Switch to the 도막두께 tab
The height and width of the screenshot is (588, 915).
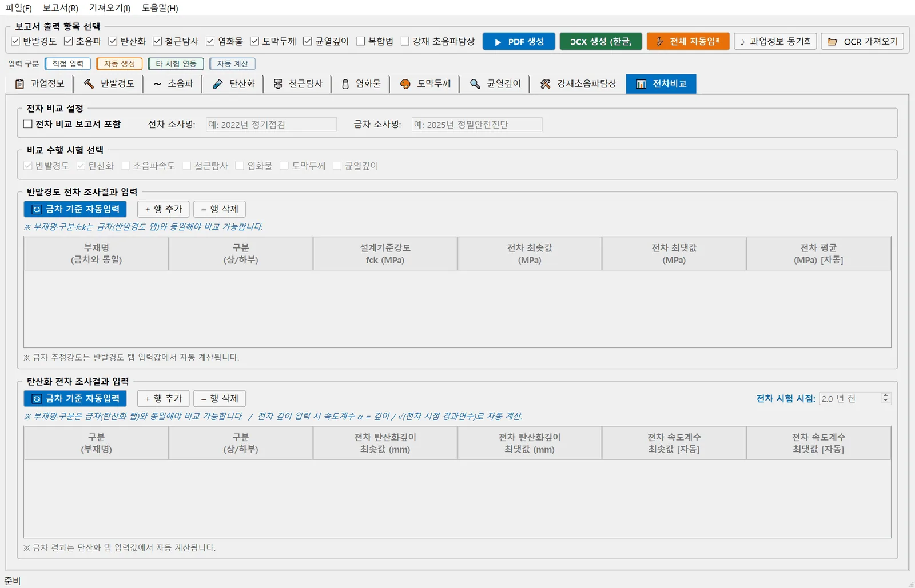(425, 84)
